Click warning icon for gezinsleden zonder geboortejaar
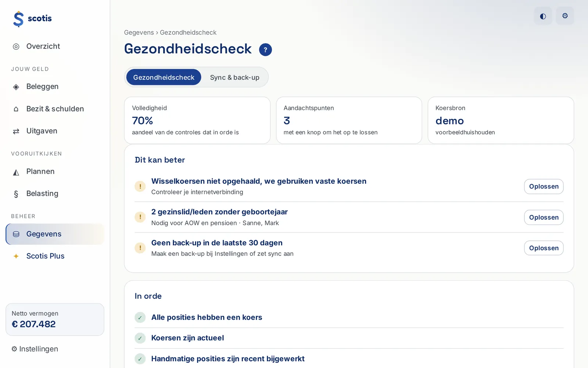The width and height of the screenshot is (588, 368). pyautogui.click(x=140, y=217)
